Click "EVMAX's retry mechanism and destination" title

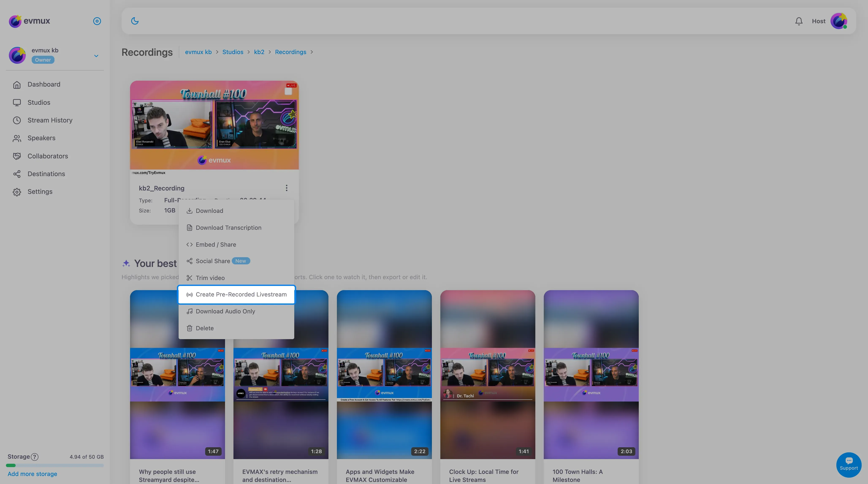click(280, 476)
